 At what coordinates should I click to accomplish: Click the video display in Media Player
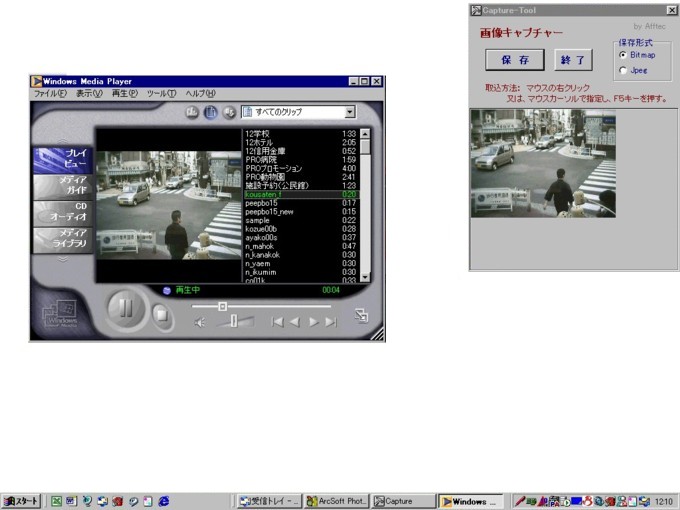coord(168,205)
